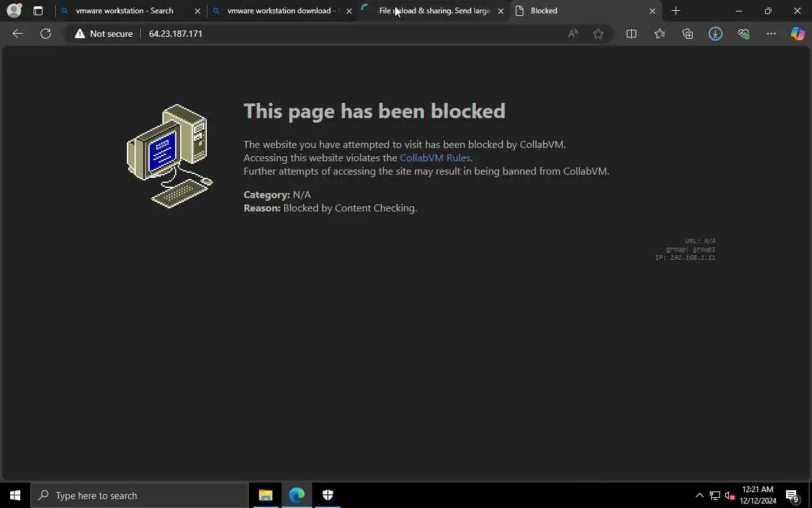
Task: Open Browser essentials heart icon
Action: pos(743,34)
